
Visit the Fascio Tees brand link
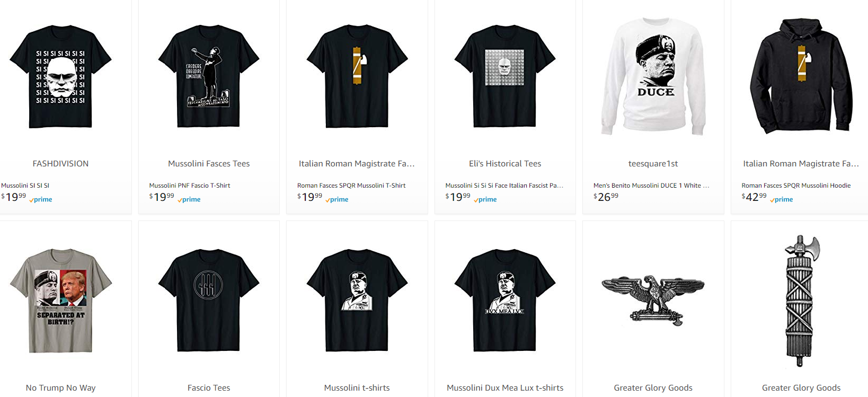pyautogui.click(x=209, y=388)
